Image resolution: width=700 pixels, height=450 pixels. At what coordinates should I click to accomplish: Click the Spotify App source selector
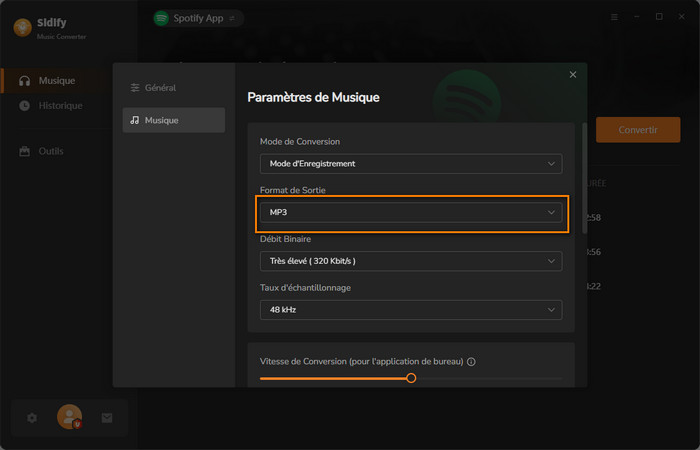click(197, 18)
